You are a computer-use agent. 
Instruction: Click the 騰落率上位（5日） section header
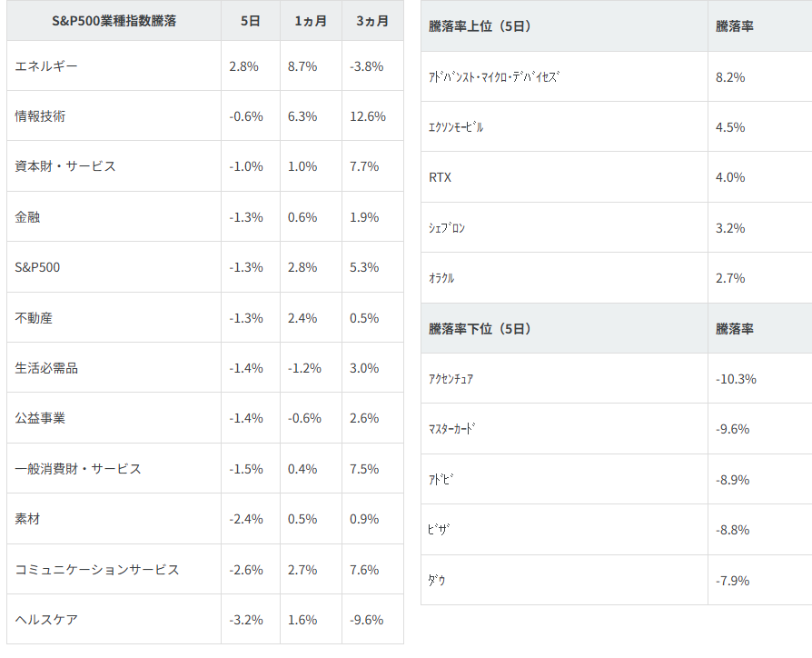click(480, 26)
